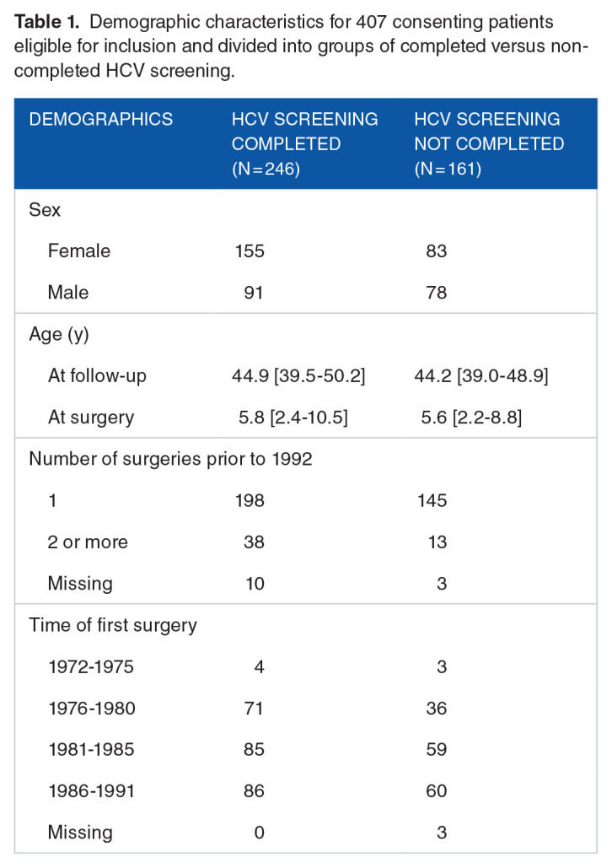
Task: Click the At surgery row label
Action: tap(91, 418)
